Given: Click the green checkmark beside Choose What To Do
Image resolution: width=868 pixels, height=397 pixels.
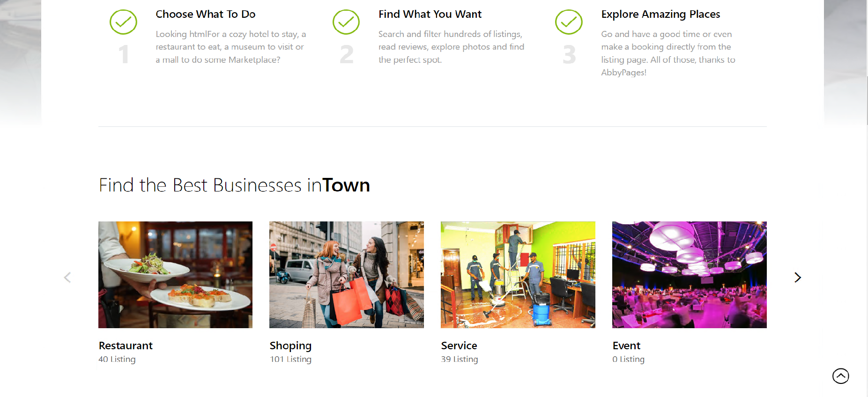Looking at the screenshot, I should point(123,22).
